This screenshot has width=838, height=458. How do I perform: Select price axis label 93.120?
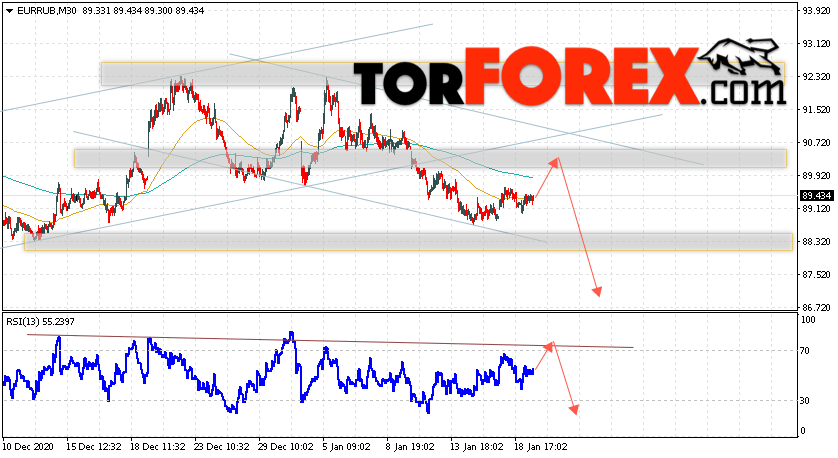point(817,43)
